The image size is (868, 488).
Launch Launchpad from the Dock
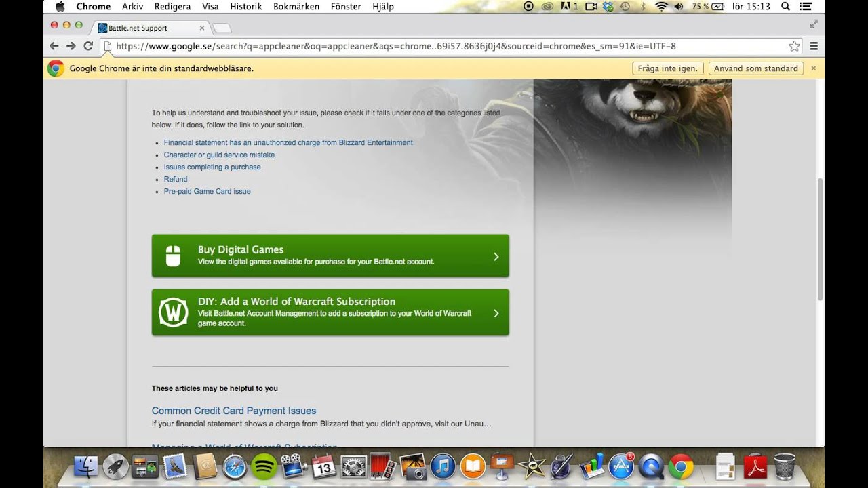pos(116,467)
